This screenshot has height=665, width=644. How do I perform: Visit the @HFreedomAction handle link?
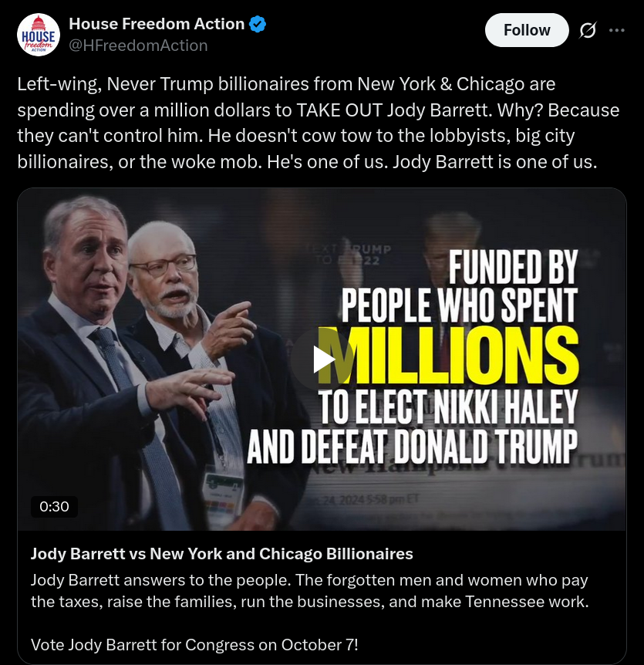click(138, 46)
